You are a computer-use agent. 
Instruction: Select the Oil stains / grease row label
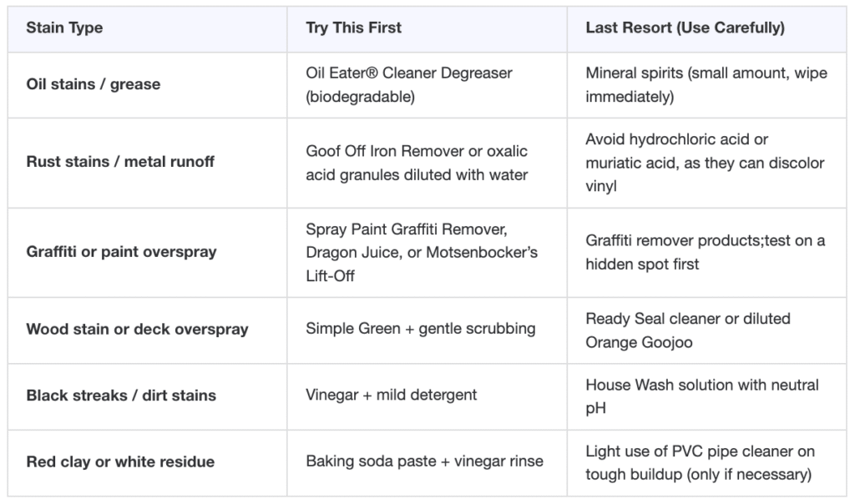pos(93,84)
